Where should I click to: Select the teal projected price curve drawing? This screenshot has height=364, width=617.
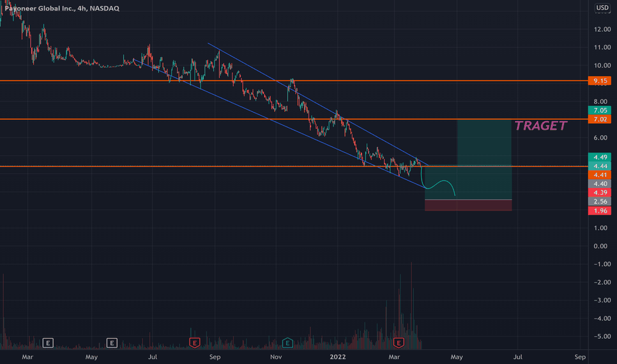point(438,183)
